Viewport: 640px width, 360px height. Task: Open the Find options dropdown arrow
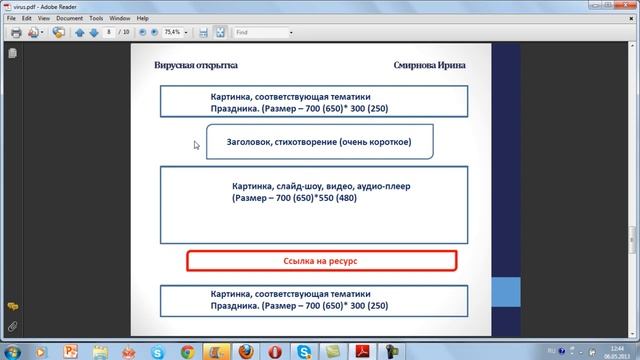[x=291, y=32]
